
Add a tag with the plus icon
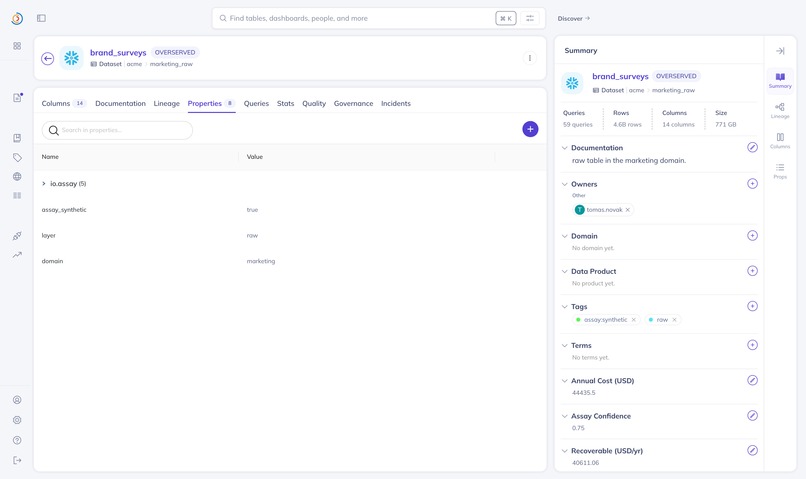(752, 306)
